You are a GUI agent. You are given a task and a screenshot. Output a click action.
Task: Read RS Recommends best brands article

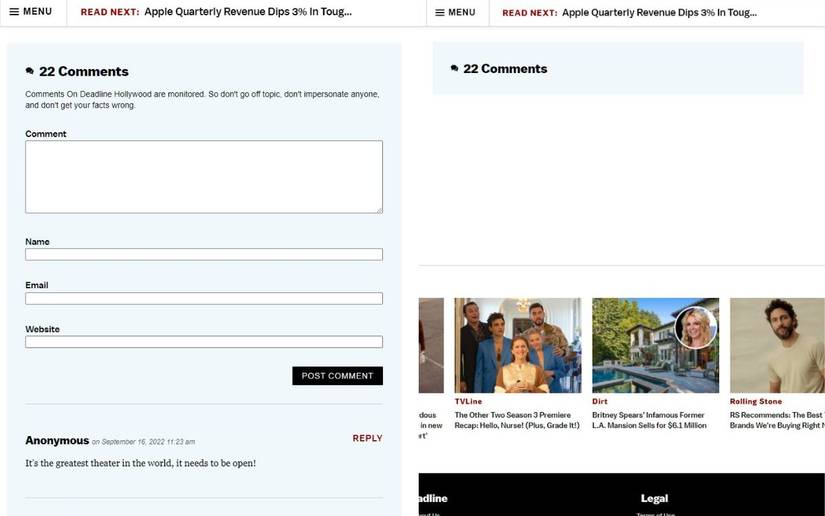777,420
